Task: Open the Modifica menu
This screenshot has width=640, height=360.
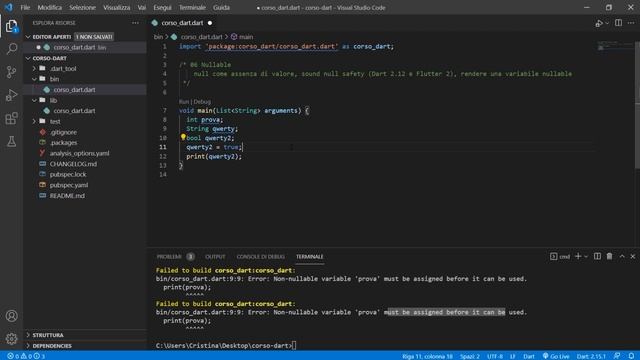Action: pos(50,7)
